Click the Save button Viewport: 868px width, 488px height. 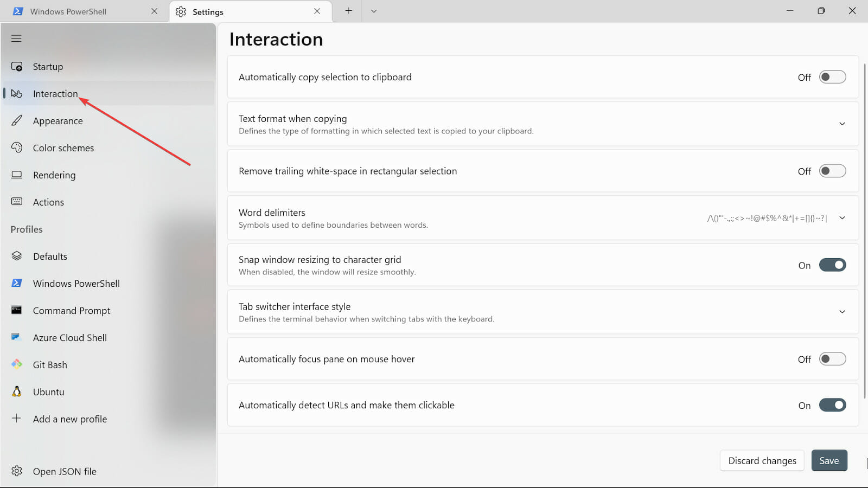pyautogui.click(x=829, y=460)
